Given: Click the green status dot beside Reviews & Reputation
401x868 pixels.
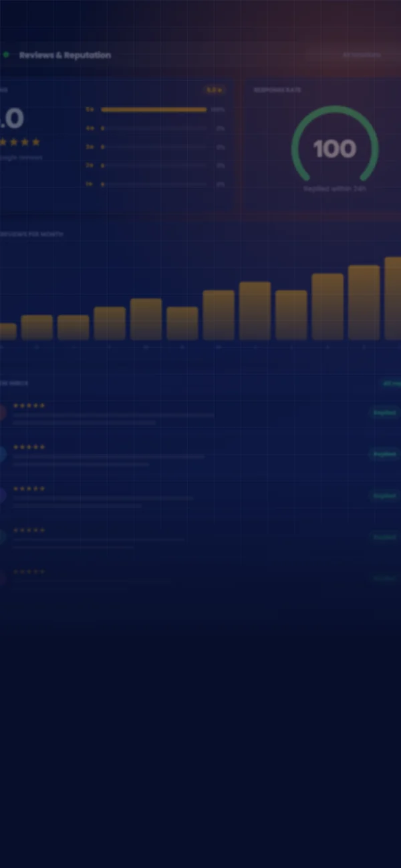Looking at the screenshot, I should pyautogui.click(x=6, y=55).
